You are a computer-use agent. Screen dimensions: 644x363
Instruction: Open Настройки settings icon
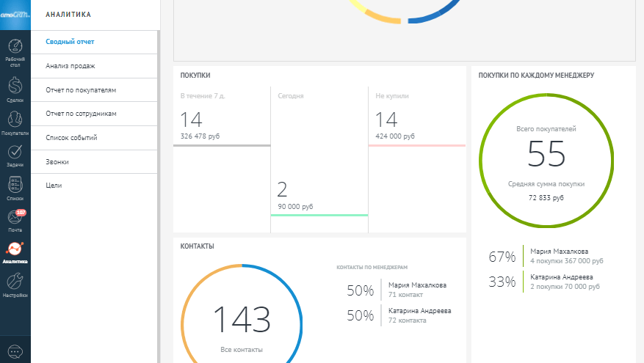coord(15,284)
